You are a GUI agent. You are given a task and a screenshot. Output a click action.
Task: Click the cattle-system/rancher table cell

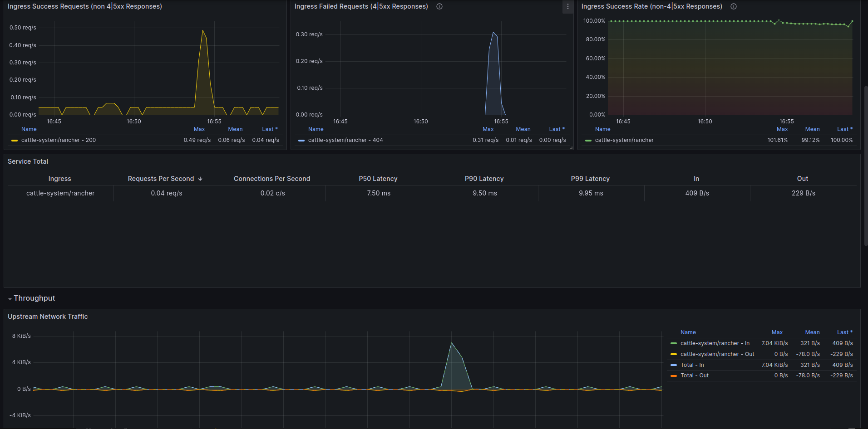coord(60,193)
